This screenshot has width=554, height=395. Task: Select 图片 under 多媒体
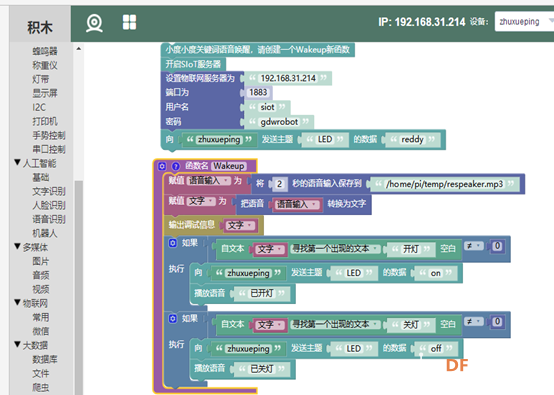click(x=41, y=261)
